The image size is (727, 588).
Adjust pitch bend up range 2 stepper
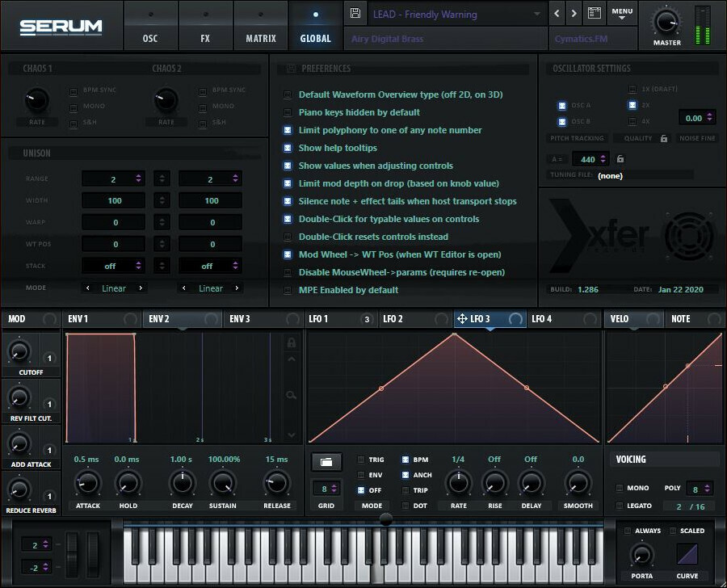click(45, 544)
